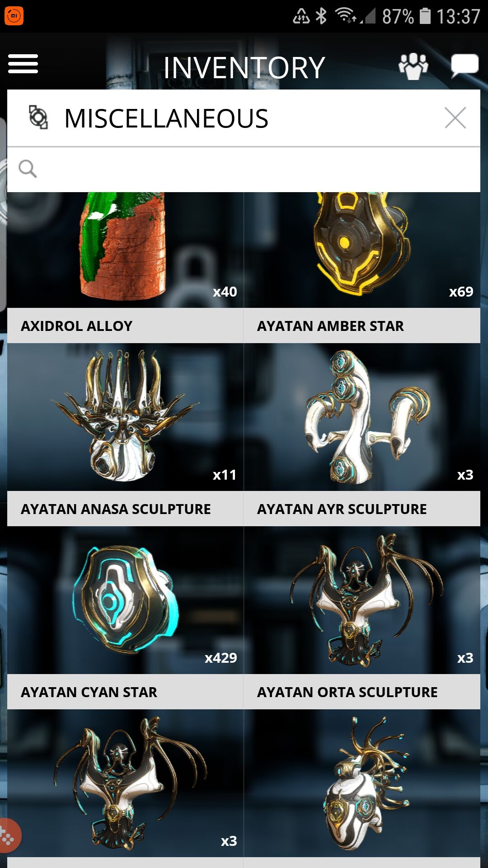Image resolution: width=488 pixels, height=868 pixels.
Task: Select the Axidrol Alloy item image
Action: click(x=125, y=250)
